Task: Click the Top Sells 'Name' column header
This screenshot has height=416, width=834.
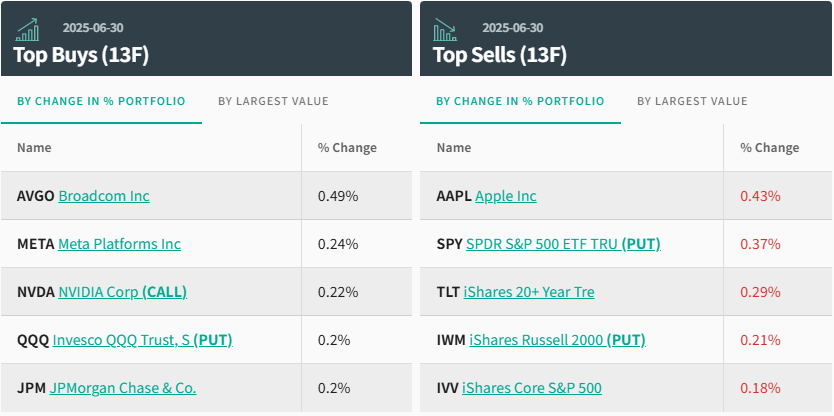Action: click(x=454, y=148)
